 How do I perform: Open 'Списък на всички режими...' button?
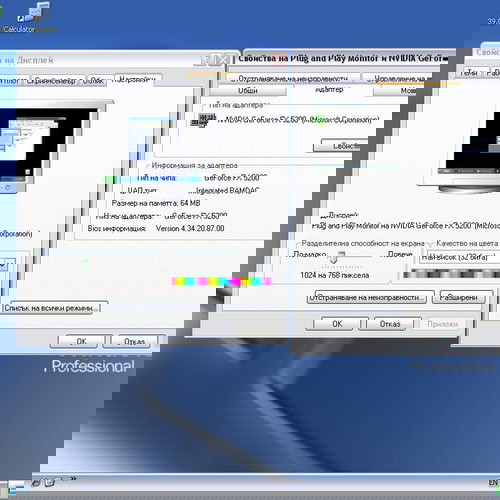(52, 308)
